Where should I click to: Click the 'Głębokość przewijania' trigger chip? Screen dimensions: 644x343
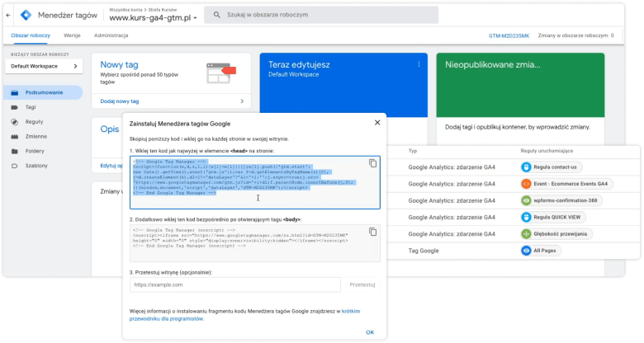coord(556,234)
